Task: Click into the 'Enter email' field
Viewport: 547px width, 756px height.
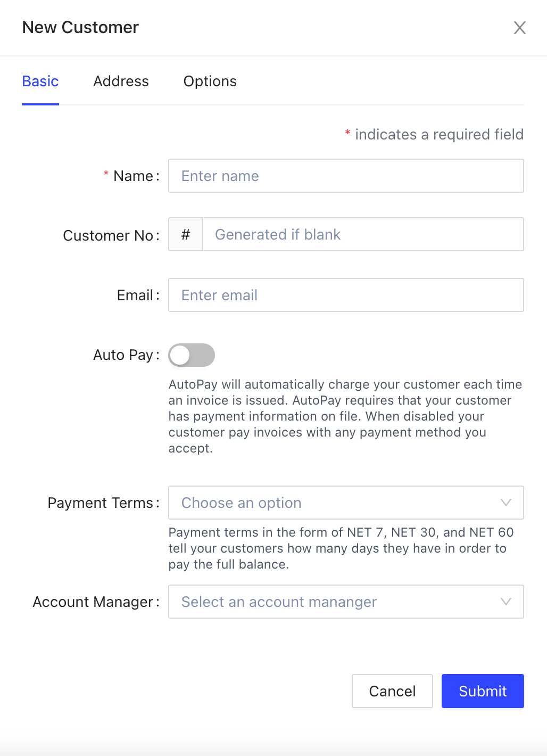Action: (346, 295)
